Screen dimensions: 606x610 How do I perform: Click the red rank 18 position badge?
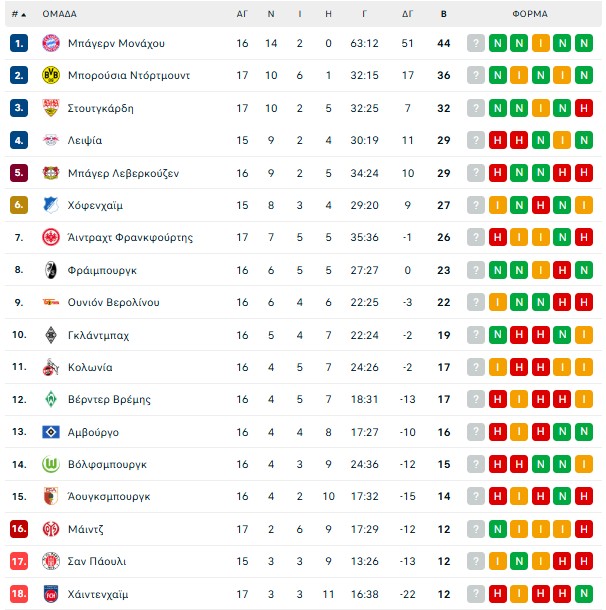tap(19, 594)
